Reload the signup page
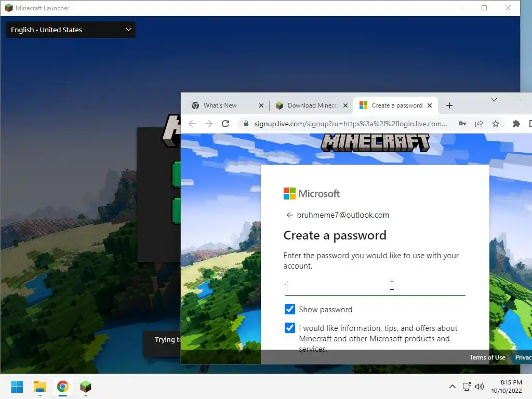 tap(225, 124)
